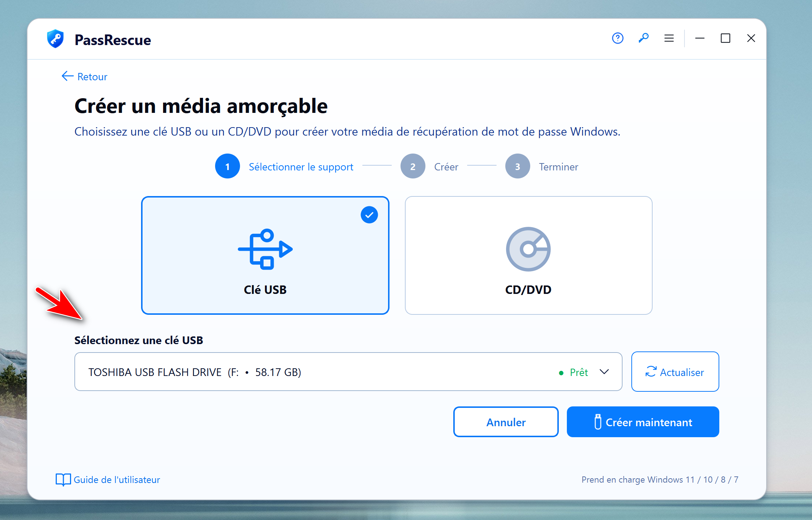Click the blue checkmark on Clé USB

click(369, 215)
